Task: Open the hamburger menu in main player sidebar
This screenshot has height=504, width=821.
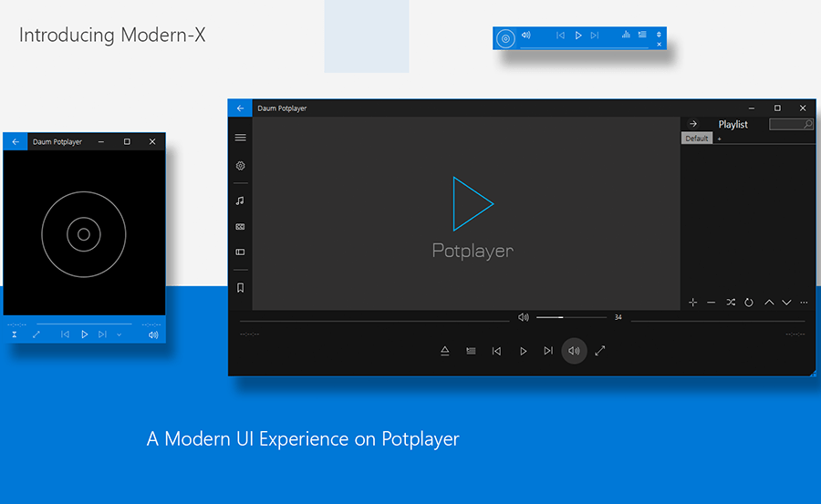Action: pos(241,138)
